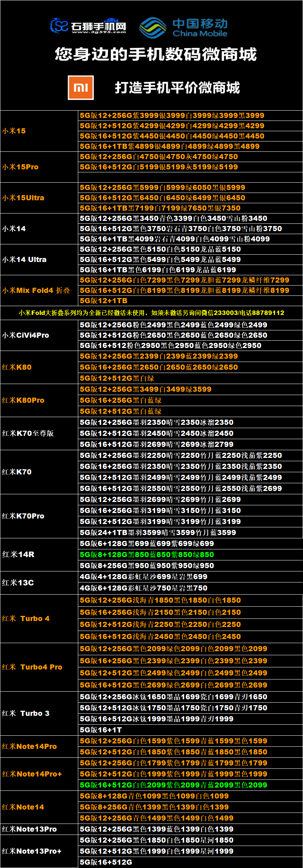Click Note13Pro+ 12+512G row with 星河1999

point(190,851)
